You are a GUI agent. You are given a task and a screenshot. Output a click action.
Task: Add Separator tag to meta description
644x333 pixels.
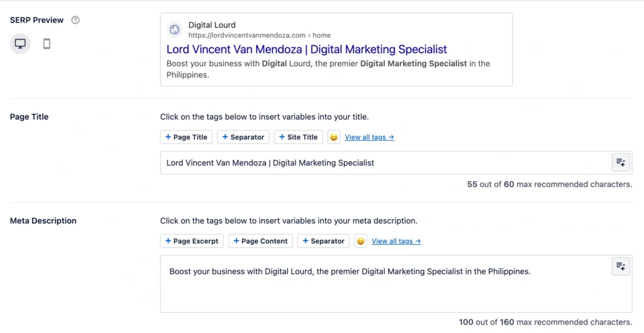pos(324,241)
